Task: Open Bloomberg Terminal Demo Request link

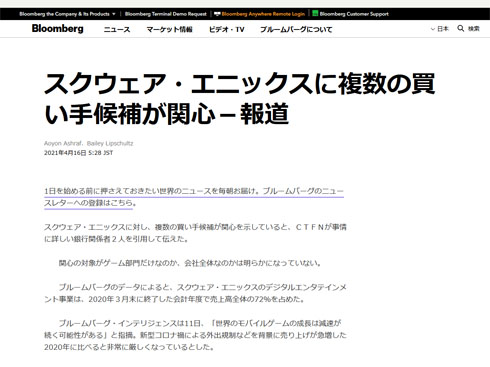Action: pos(166,14)
